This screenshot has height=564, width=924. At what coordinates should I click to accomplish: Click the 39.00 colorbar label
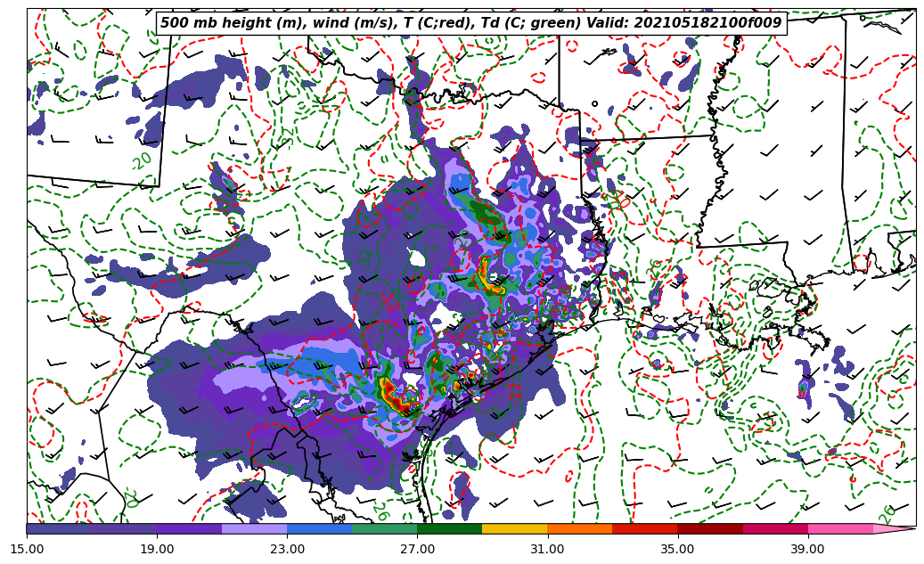point(808,549)
